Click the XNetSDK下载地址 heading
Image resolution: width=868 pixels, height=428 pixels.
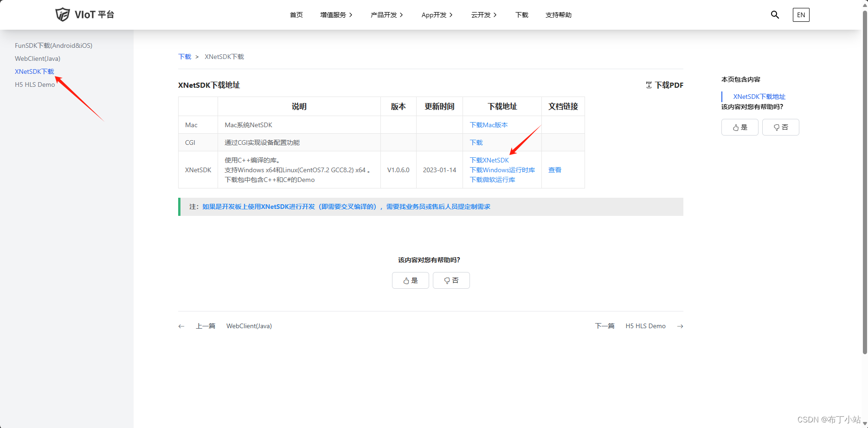tap(209, 85)
